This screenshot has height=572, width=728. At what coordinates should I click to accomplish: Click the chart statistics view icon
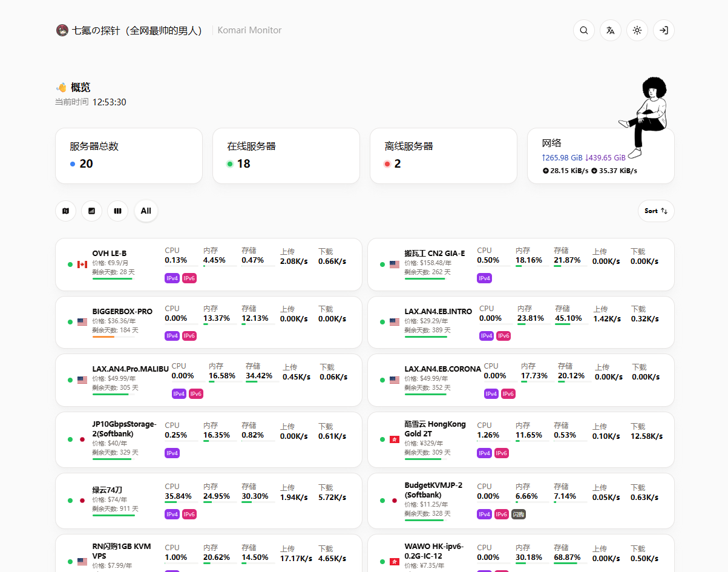click(92, 211)
